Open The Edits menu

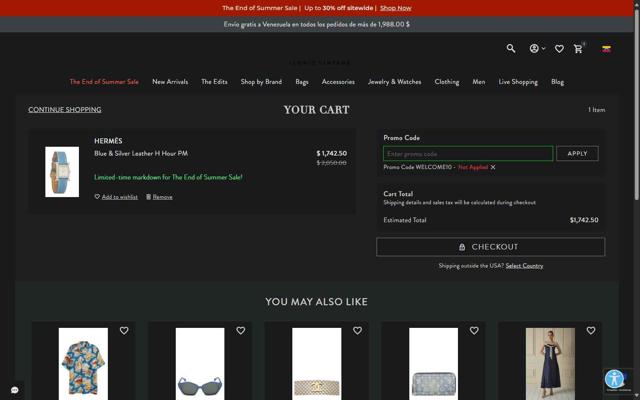214,82
